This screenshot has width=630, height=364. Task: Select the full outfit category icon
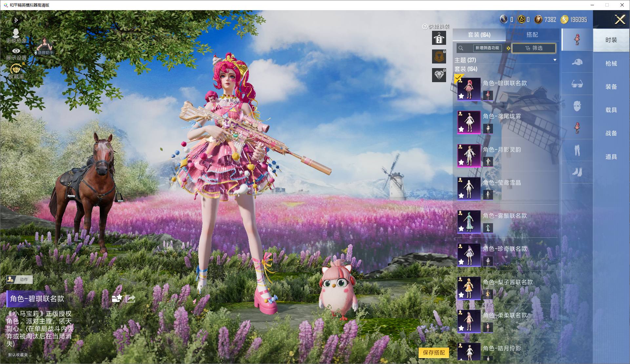click(x=577, y=40)
